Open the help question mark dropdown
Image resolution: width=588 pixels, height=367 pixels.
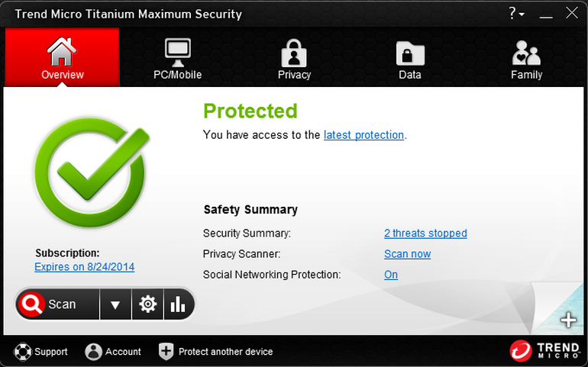pos(516,14)
